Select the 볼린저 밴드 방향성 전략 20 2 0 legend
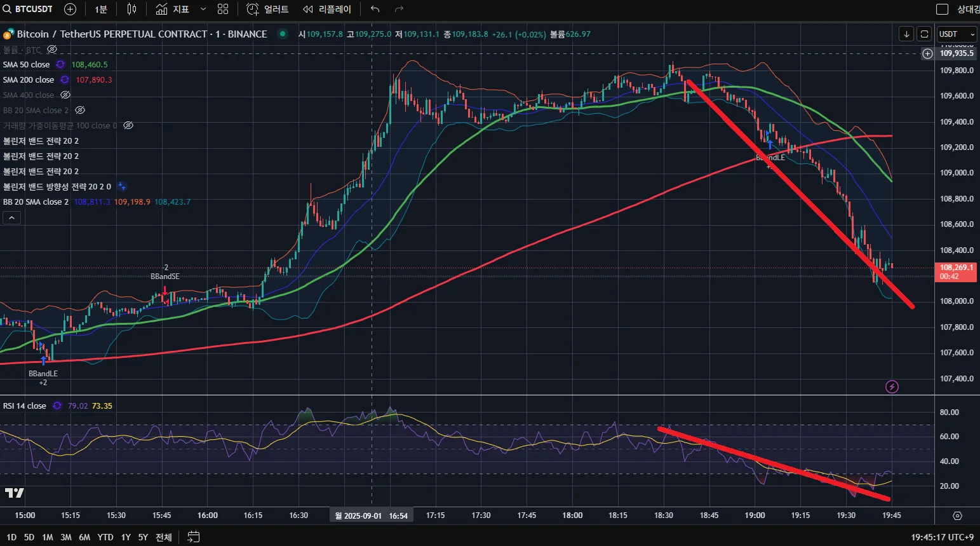980x546 pixels. [57, 186]
